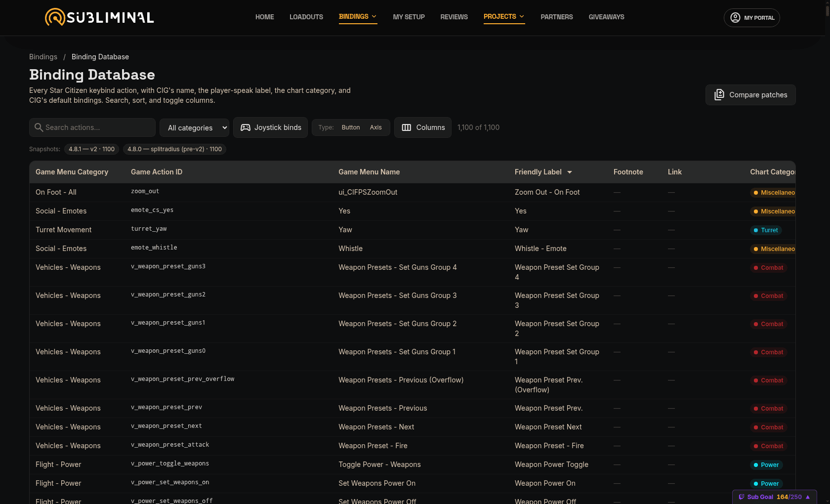830x504 pixels.
Task: Toggle the Axis type filter
Action: pyautogui.click(x=376, y=127)
